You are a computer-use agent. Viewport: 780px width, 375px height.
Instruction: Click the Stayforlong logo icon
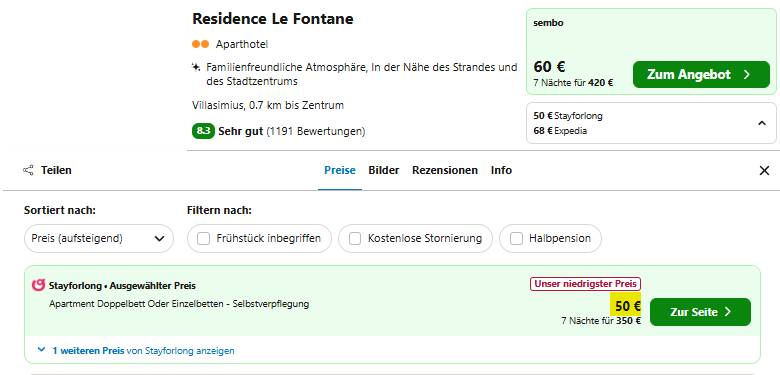(38, 285)
